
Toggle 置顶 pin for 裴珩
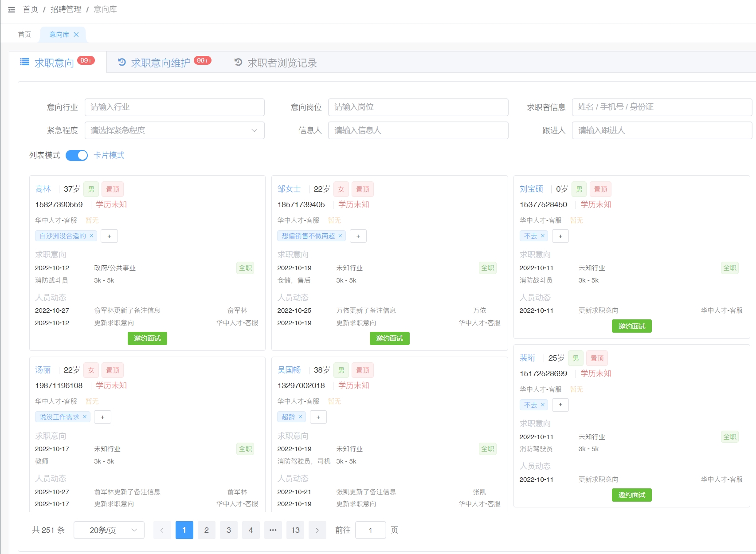[x=597, y=358]
